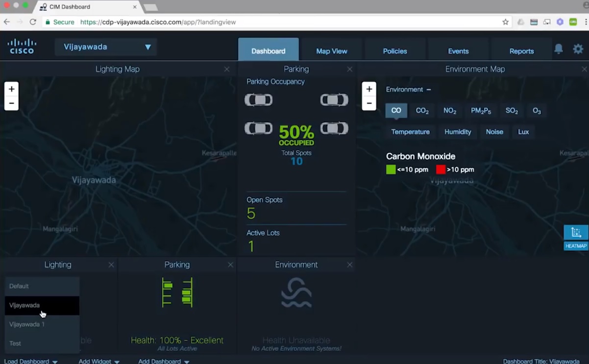
Task: Click the cast screen extension icon
Action: (x=547, y=22)
